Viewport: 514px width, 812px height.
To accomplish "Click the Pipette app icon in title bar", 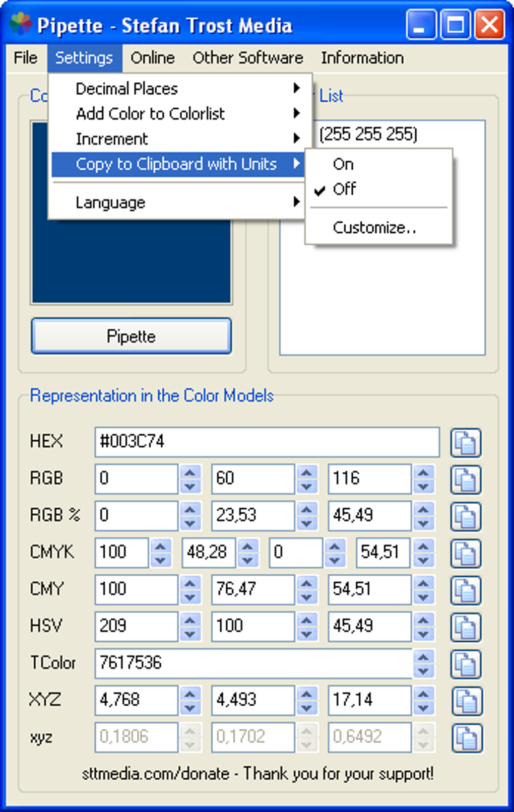I will click(20, 24).
